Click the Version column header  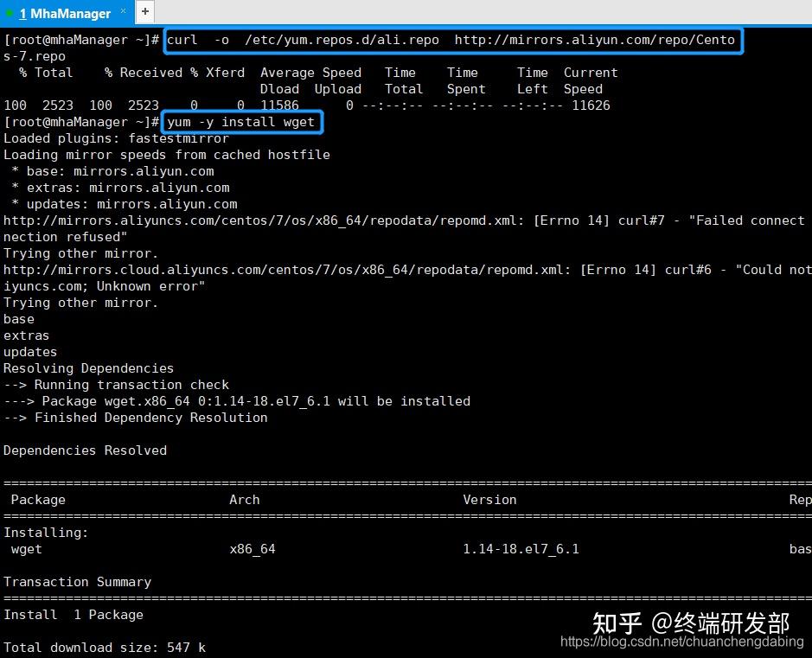(x=489, y=499)
